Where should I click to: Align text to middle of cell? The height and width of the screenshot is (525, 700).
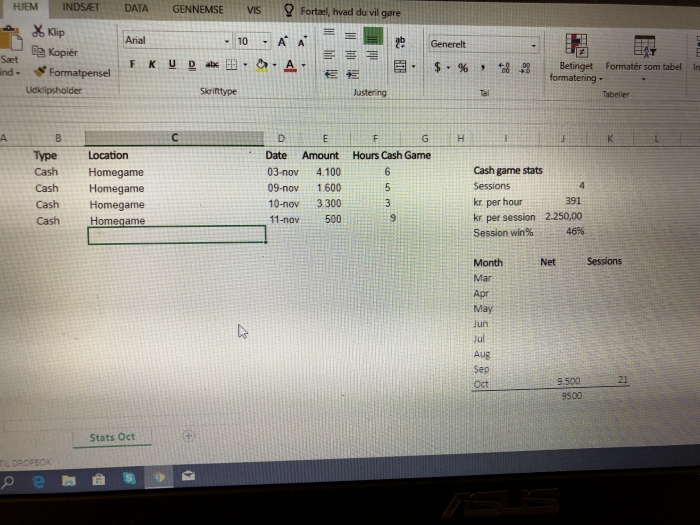point(350,35)
